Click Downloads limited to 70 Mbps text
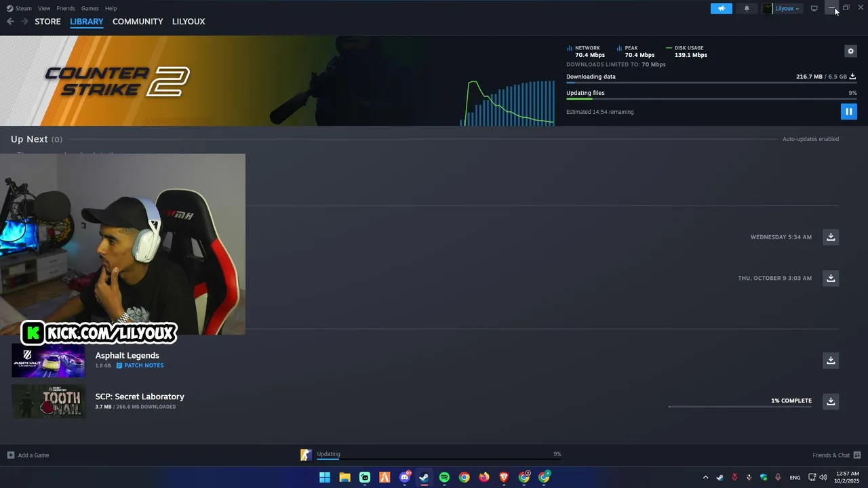Viewport: 868px width, 488px height. tap(616, 64)
